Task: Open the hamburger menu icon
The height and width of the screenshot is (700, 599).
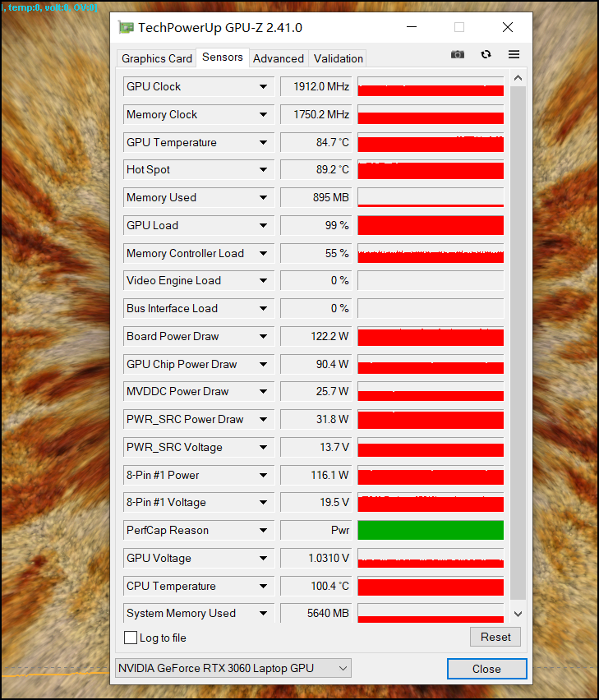Action: click(514, 54)
